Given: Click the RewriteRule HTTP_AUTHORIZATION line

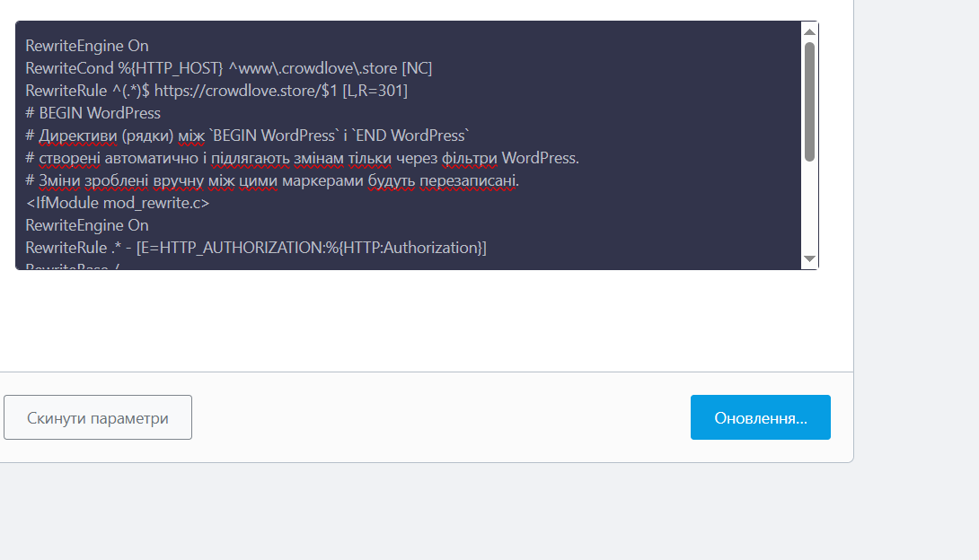Looking at the screenshot, I should (256, 248).
